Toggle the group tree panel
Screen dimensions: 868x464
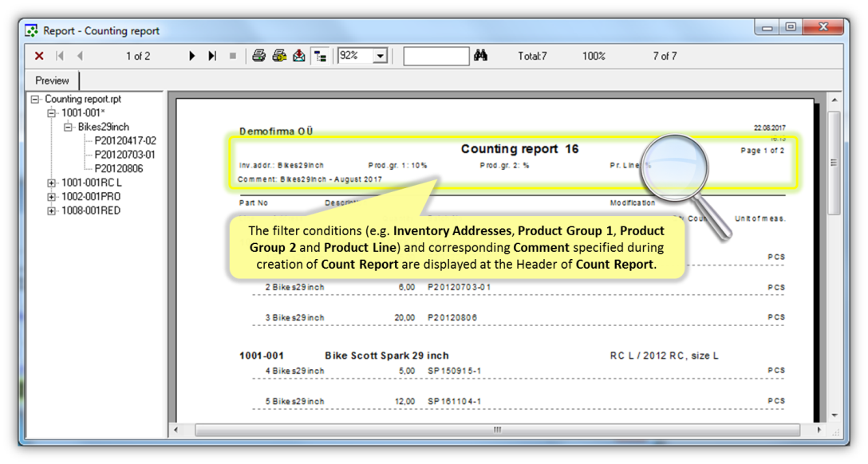tap(322, 56)
